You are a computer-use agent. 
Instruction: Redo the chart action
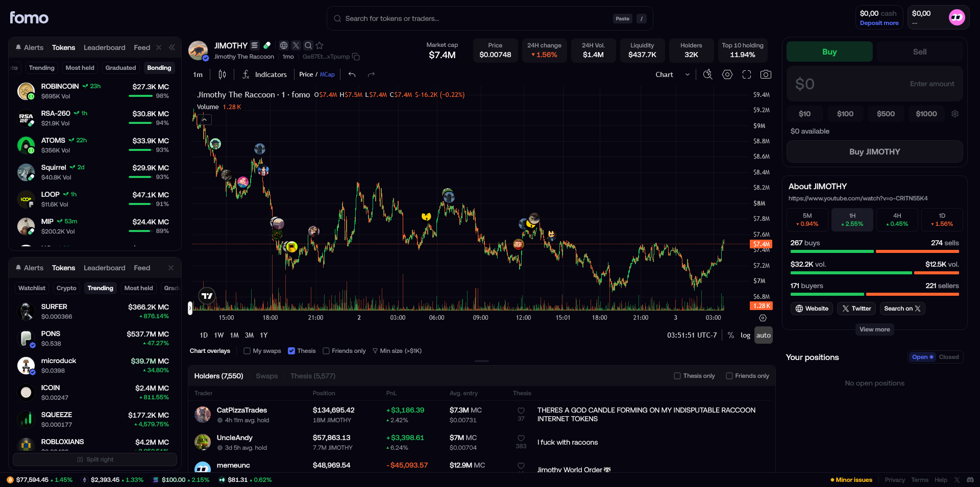click(371, 74)
